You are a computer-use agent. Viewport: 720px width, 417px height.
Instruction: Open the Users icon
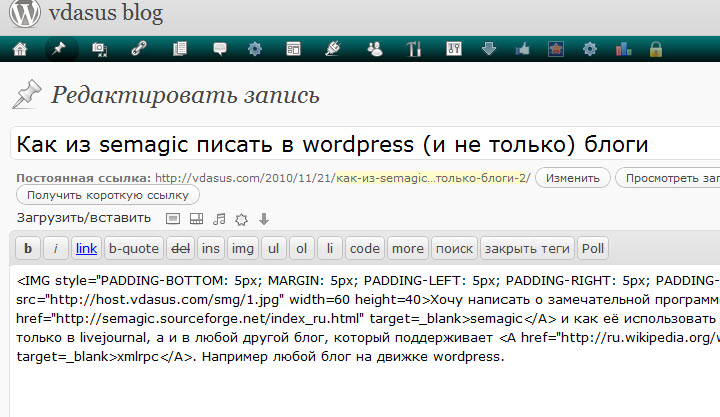[x=375, y=49]
